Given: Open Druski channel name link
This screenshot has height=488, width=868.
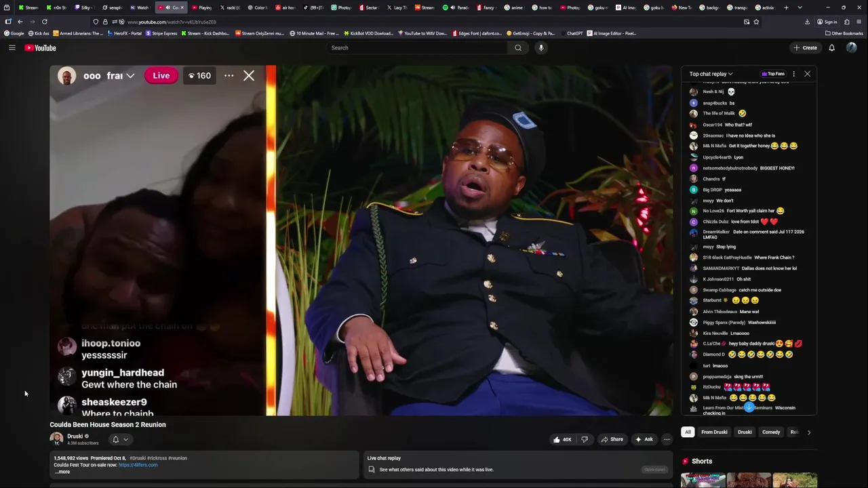Looking at the screenshot, I should click(x=75, y=436).
